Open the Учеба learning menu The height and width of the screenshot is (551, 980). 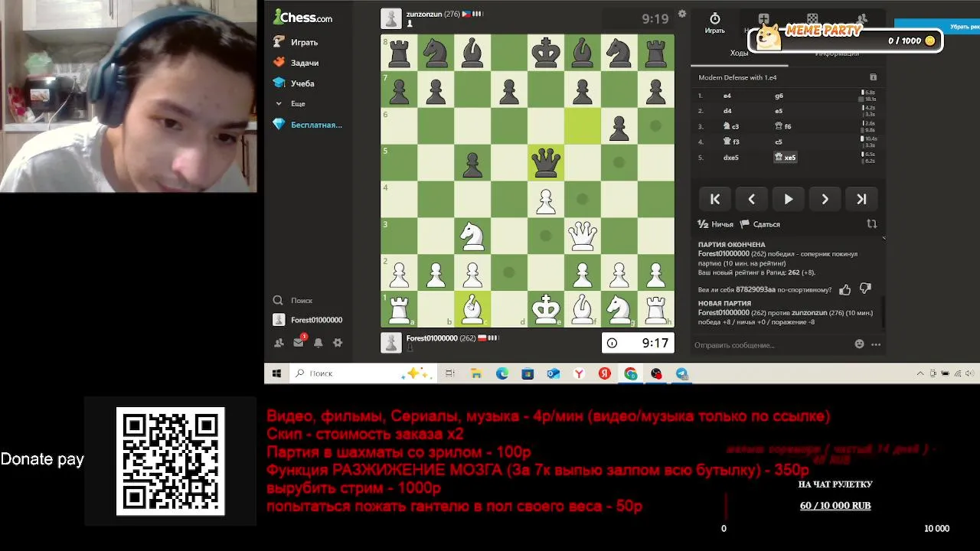294,83
